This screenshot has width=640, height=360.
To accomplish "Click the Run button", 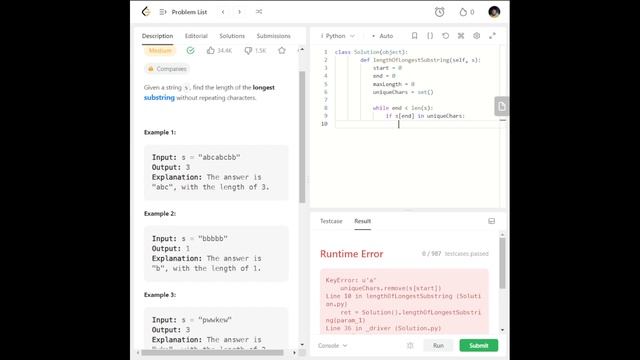I will click(438, 346).
